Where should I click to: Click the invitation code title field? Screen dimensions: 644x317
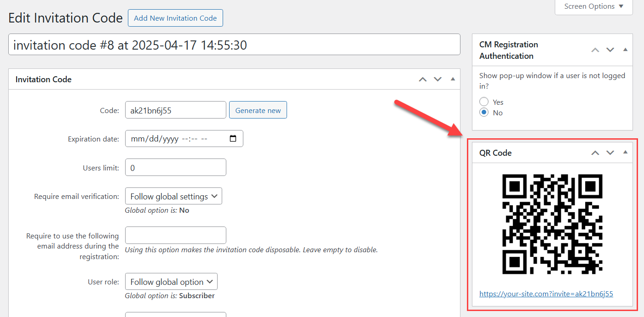coord(234,45)
